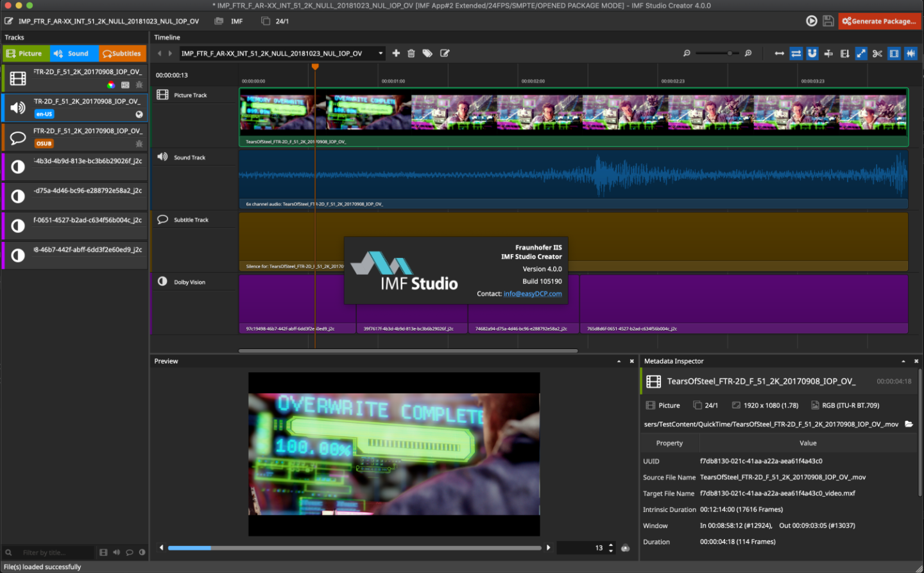924x573 pixels.
Task: Click the OSUB tag on subtitle asset
Action: [x=44, y=144]
